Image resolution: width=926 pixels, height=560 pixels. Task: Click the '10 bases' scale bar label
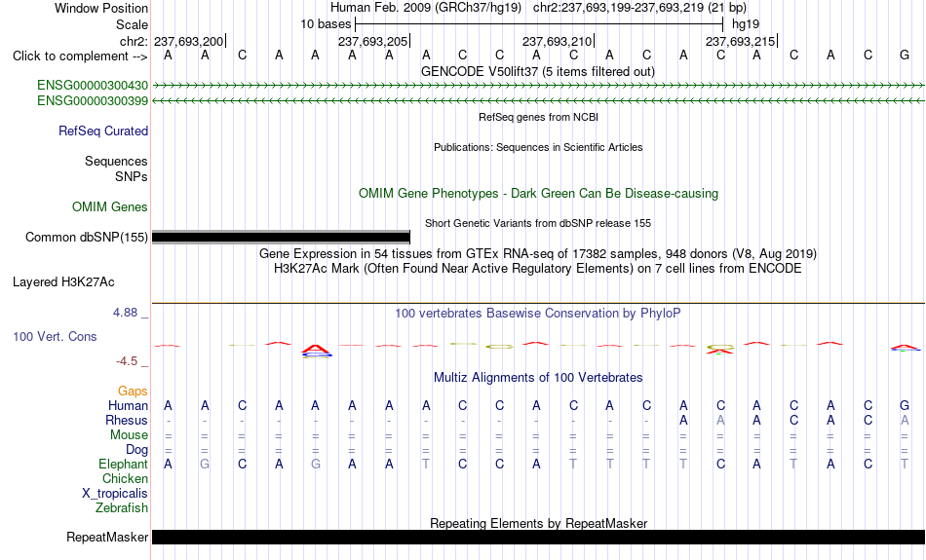click(326, 24)
